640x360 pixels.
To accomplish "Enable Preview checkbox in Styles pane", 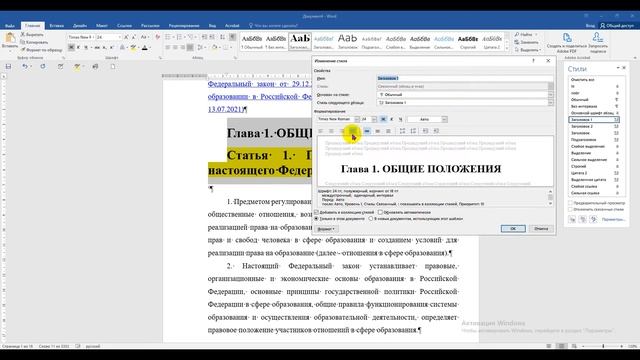I will (571, 203).
